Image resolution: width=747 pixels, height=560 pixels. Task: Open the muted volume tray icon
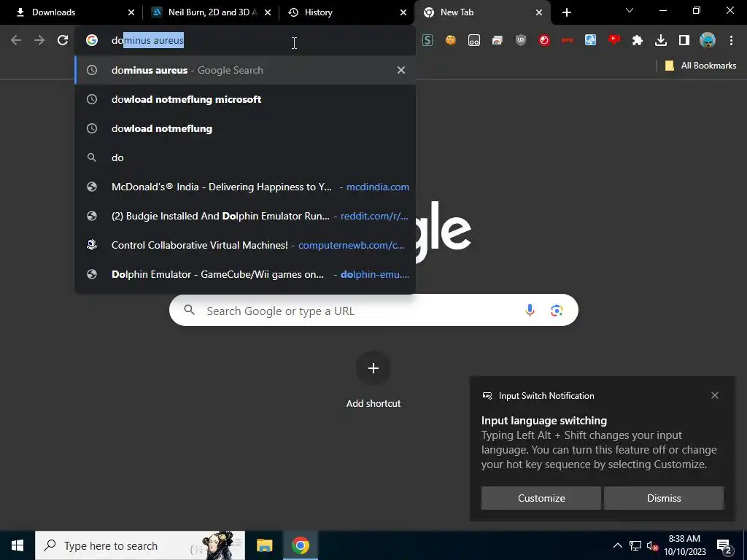(652, 545)
